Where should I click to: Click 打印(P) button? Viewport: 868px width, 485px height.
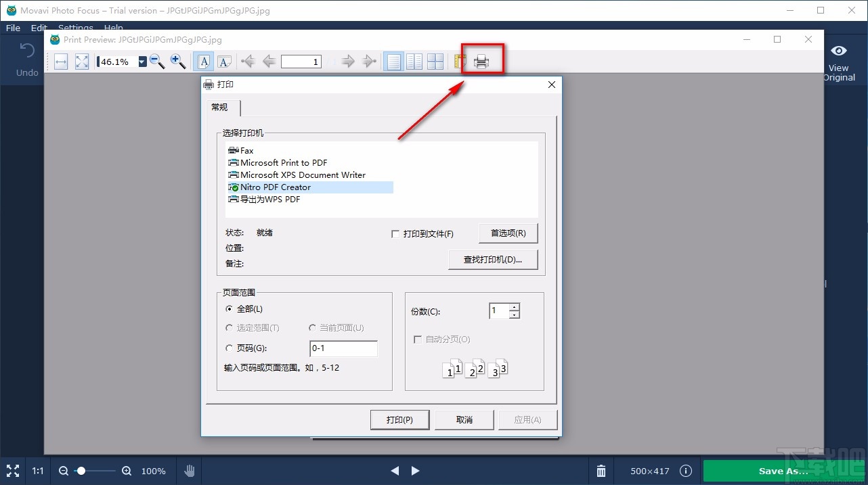click(x=399, y=419)
